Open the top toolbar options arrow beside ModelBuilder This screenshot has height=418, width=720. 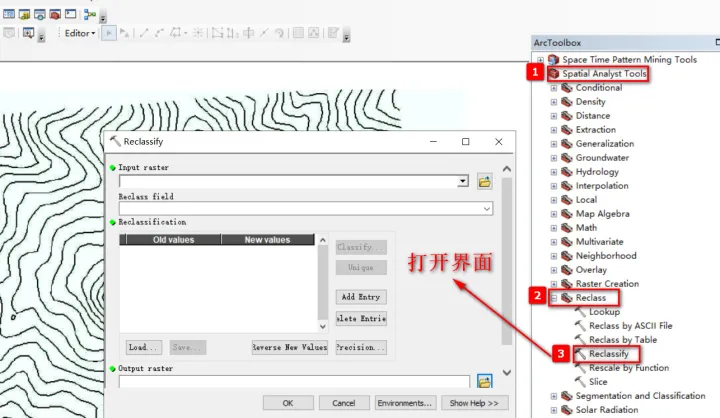tap(103, 18)
